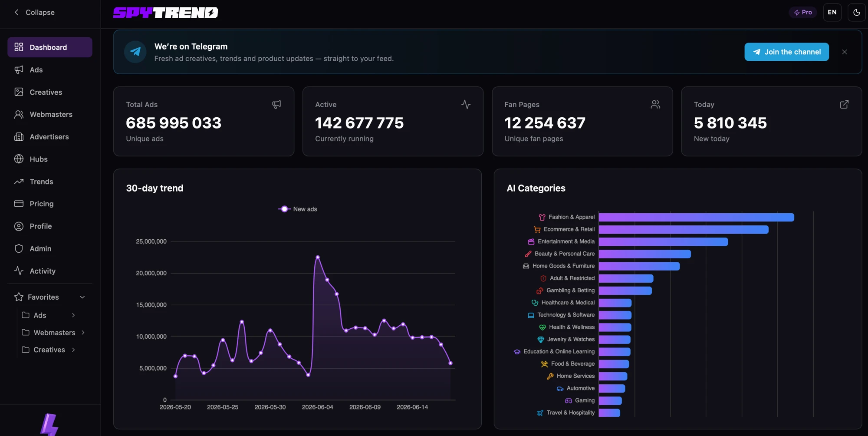Click the Profile user icon in sidebar
The height and width of the screenshot is (436, 868).
pos(19,226)
